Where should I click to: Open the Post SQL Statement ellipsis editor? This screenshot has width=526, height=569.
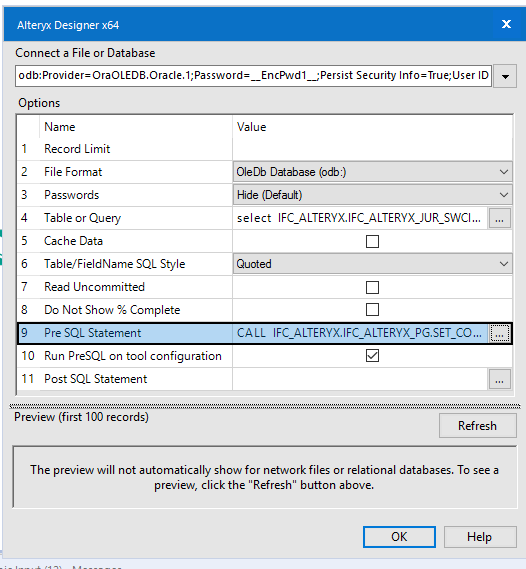click(500, 379)
